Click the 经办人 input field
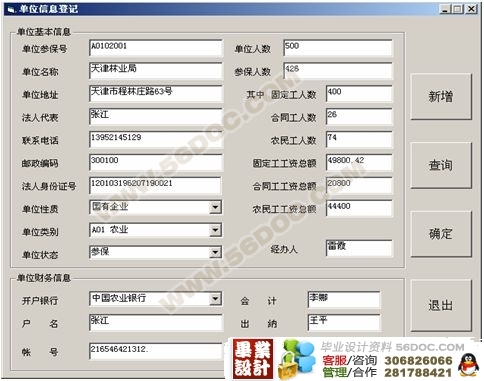Image resolution: width=484 pixels, height=381 pixels. (x=359, y=248)
